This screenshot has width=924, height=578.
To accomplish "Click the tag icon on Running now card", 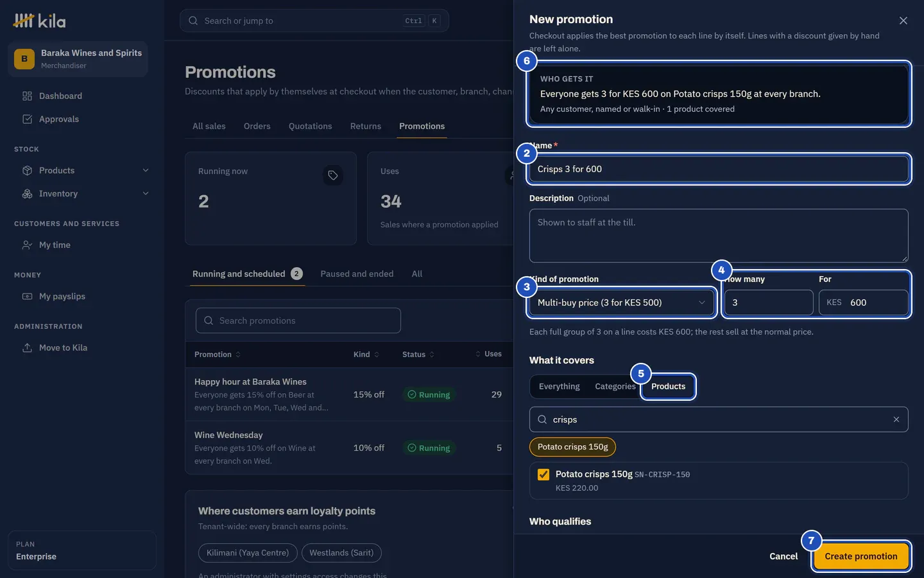I will 333,175.
